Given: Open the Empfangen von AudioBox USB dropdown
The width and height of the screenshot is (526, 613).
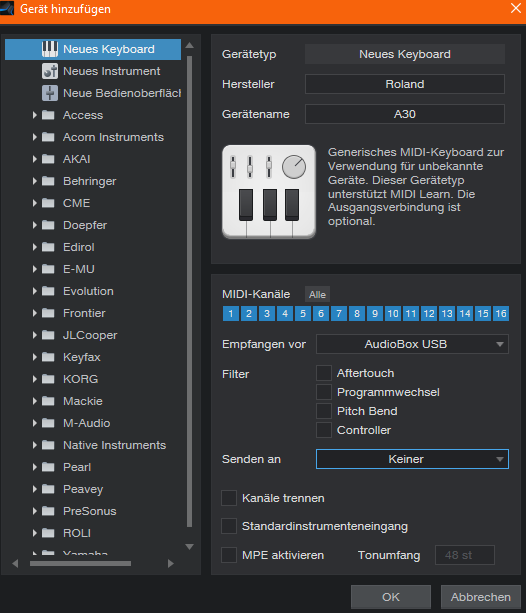Looking at the screenshot, I should click(412, 344).
